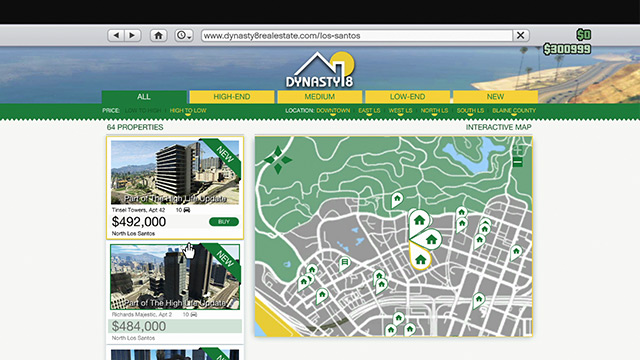Click the Dynasty 8 logo
The height and width of the screenshot is (360, 640).
pos(320,70)
